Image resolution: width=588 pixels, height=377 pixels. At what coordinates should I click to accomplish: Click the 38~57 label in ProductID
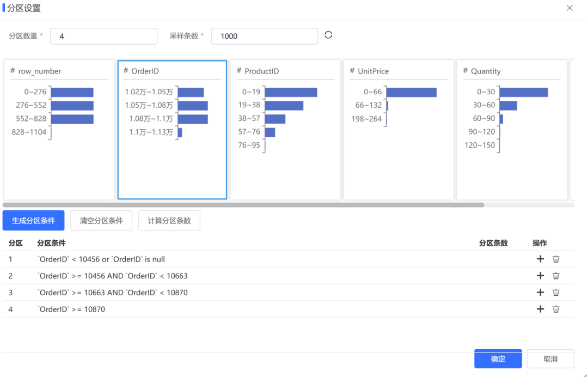click(x=249, y=119)
